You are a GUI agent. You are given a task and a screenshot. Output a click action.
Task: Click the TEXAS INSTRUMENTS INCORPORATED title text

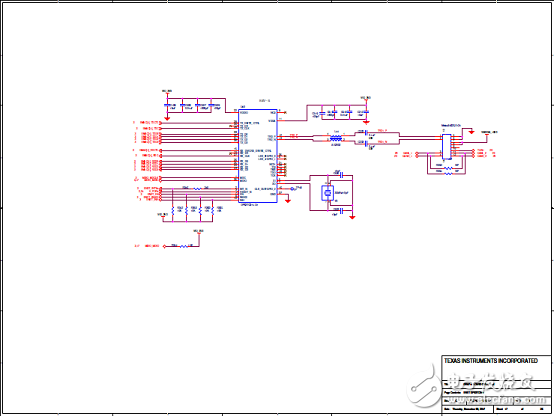[x=491, y=361]
